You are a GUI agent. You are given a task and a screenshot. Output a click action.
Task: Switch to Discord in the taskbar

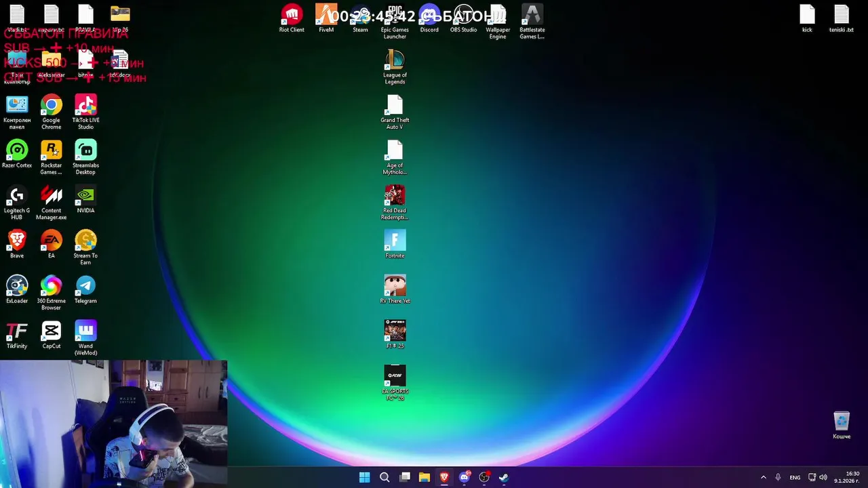pos(465,477)
